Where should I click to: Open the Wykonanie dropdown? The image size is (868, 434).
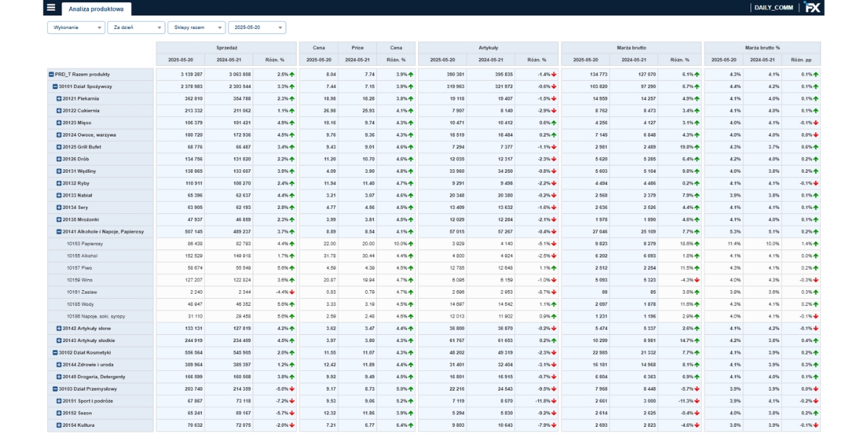[x=76, y=27]
